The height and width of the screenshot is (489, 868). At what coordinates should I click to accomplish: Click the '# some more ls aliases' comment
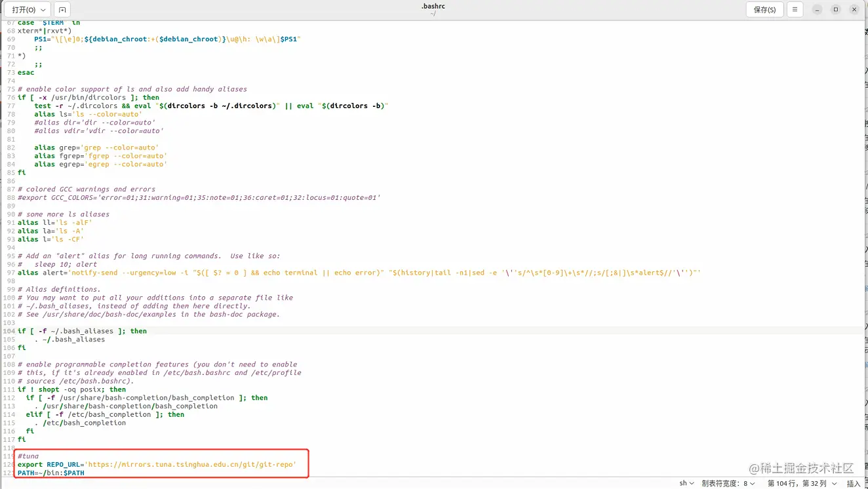coord(64,214)
